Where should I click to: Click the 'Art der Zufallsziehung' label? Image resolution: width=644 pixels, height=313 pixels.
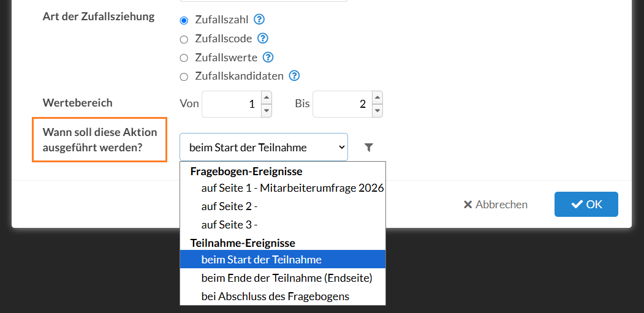[x=99, y=17]
